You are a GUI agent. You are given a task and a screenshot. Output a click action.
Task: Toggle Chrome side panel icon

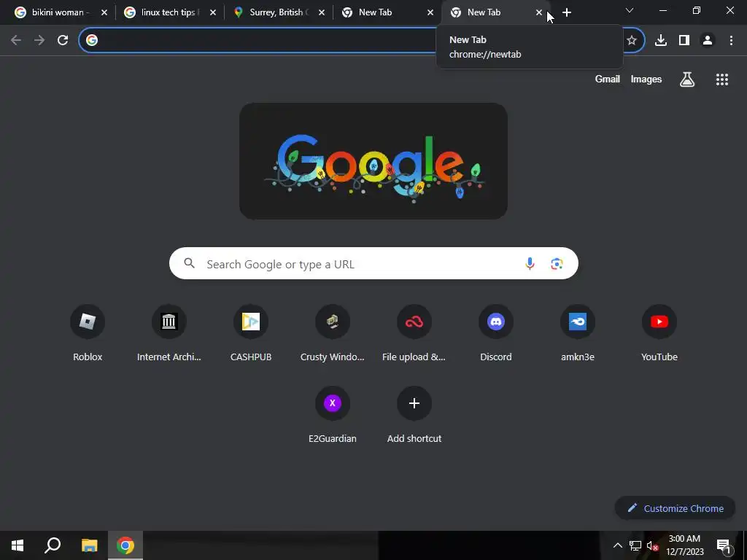pyautogui.click(x=684, y=41)
